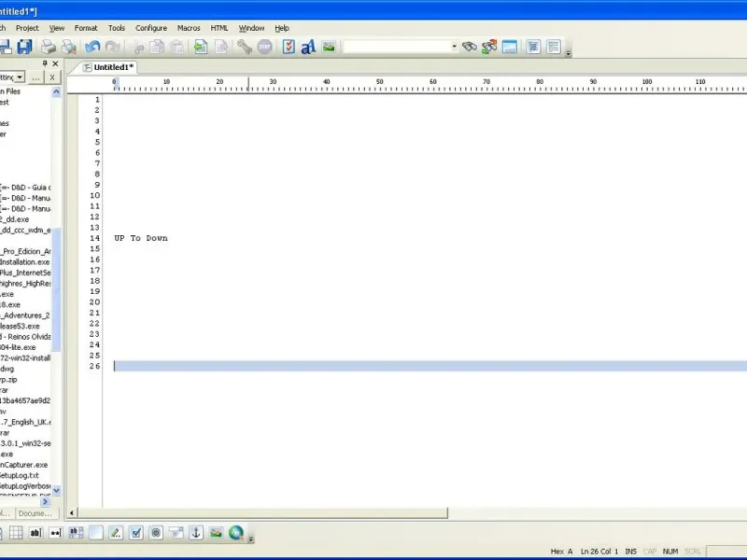
Task: Click the first document layout icon after the window icon
Action: [x=533, y=47]
